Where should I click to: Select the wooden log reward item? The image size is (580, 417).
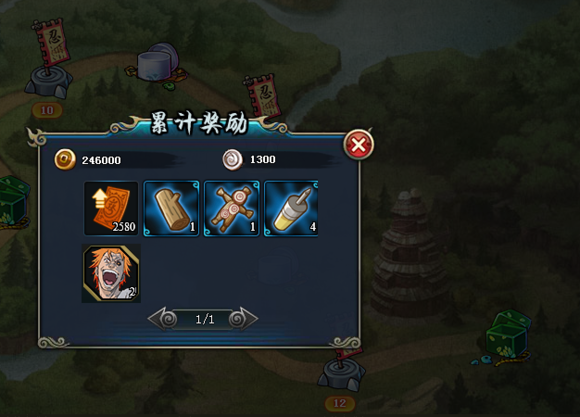coord(171,208)
